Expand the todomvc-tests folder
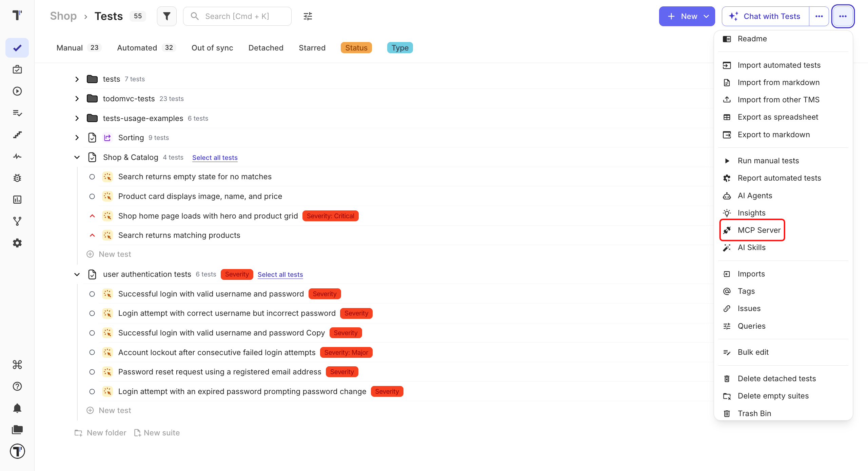 pyautogui.click(x=77, y=99)
